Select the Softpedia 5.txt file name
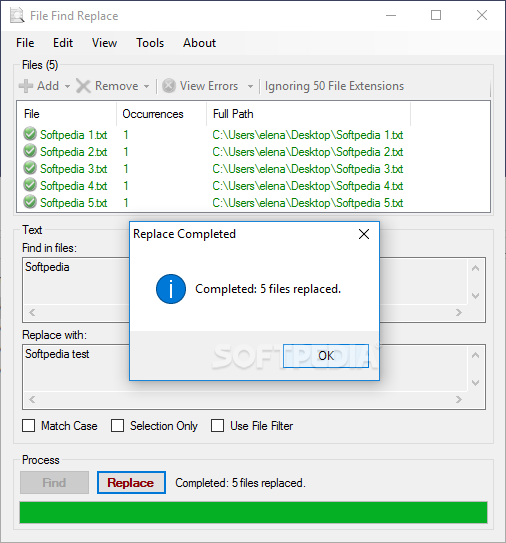 74,203
